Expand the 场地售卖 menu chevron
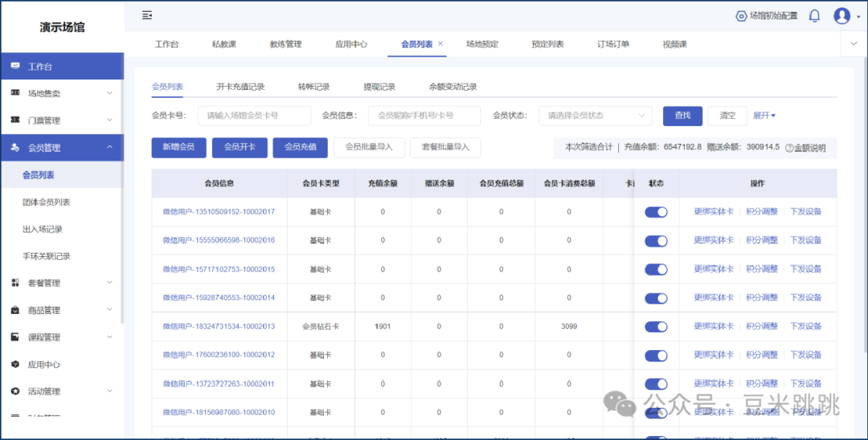868x440 pixels. click(x=109, y=93)
